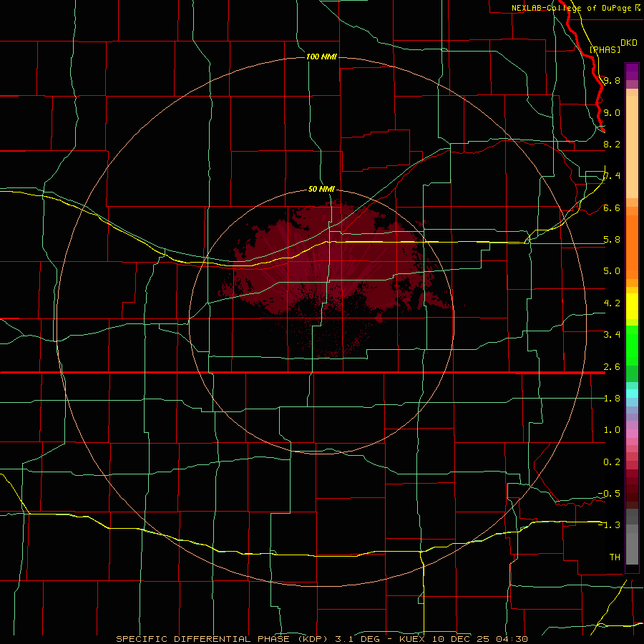The height and width of the screenshot is (644, 644).
Task: Click the -1.3 scale label
Action: [609, 525]
